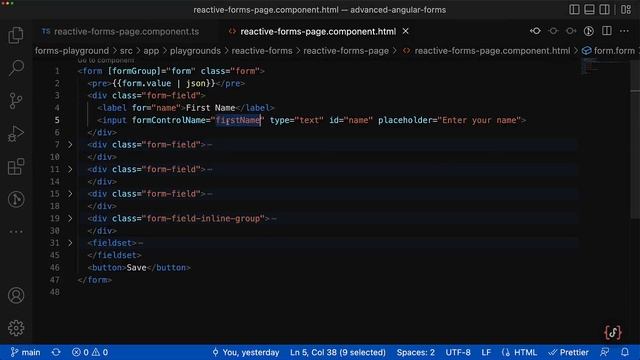Click the code minimap preview
Screen dimensions: 640x360
click(x=590, y=67)
